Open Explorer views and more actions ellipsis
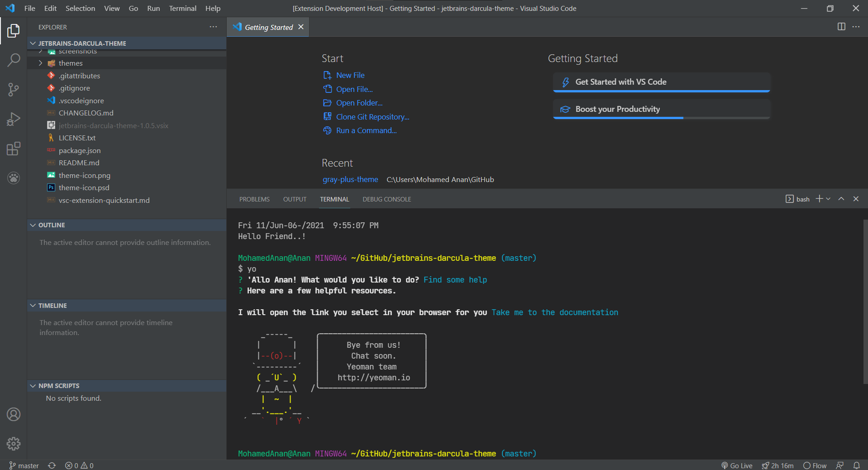The height and width of the screenshot is (470, 868). (x=213, y=27)
